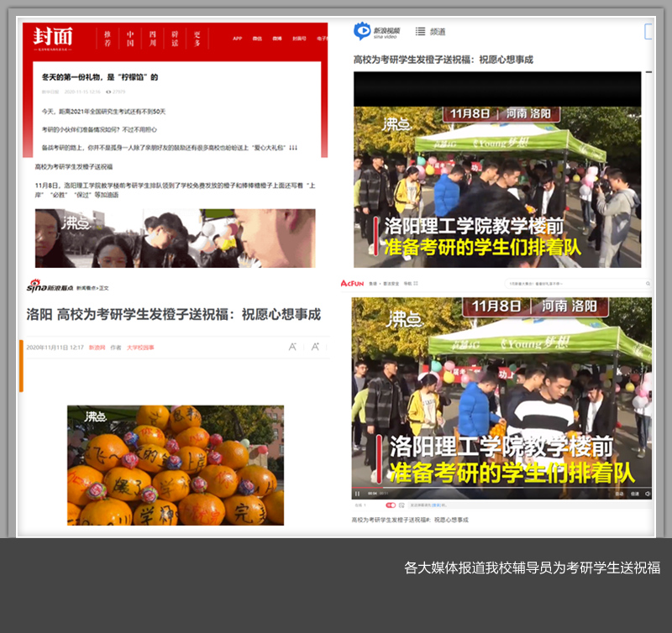
Task: Open the 四川 tab in 封面 navigation
Action: pos(152,37)
